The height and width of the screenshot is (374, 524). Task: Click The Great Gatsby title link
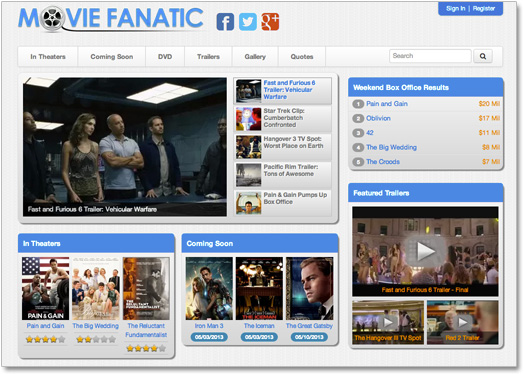coord(309,326)
